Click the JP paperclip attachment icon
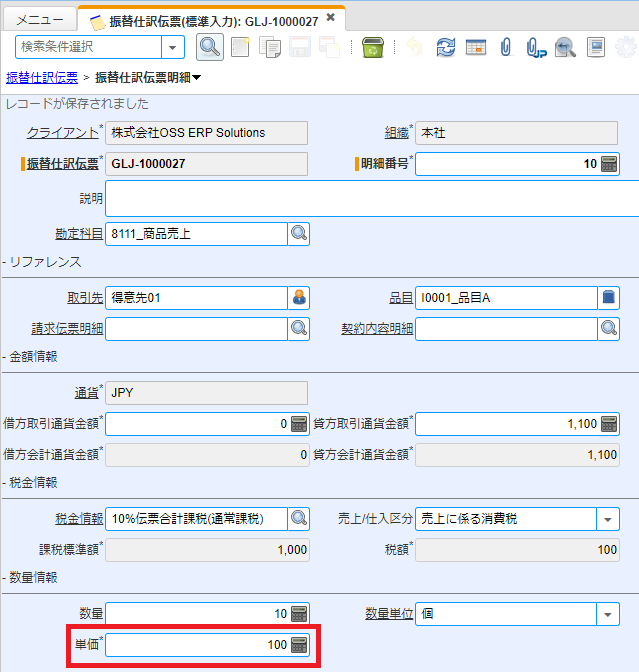 click(536, 47)
